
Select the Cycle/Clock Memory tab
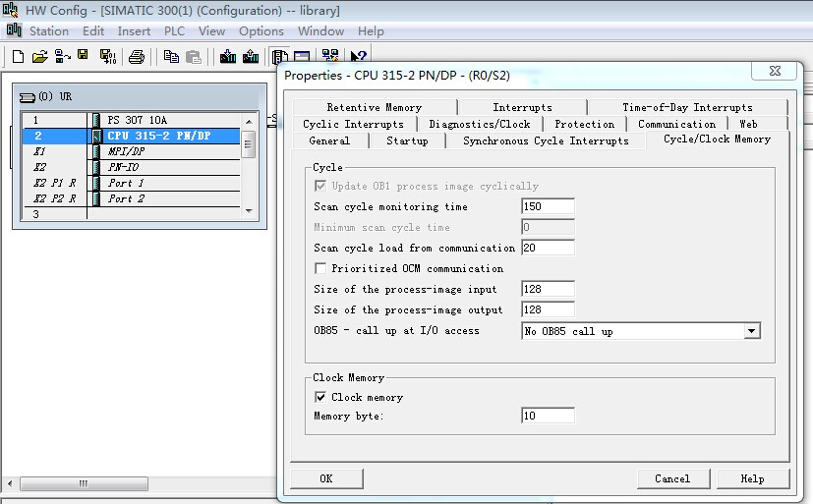pyautogui.click(x=718, y=139)
